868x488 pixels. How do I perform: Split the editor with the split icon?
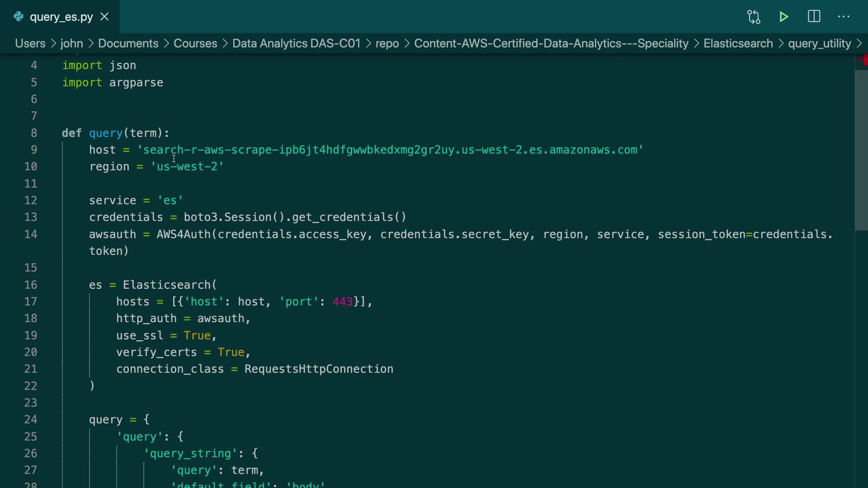pos(814,17)
